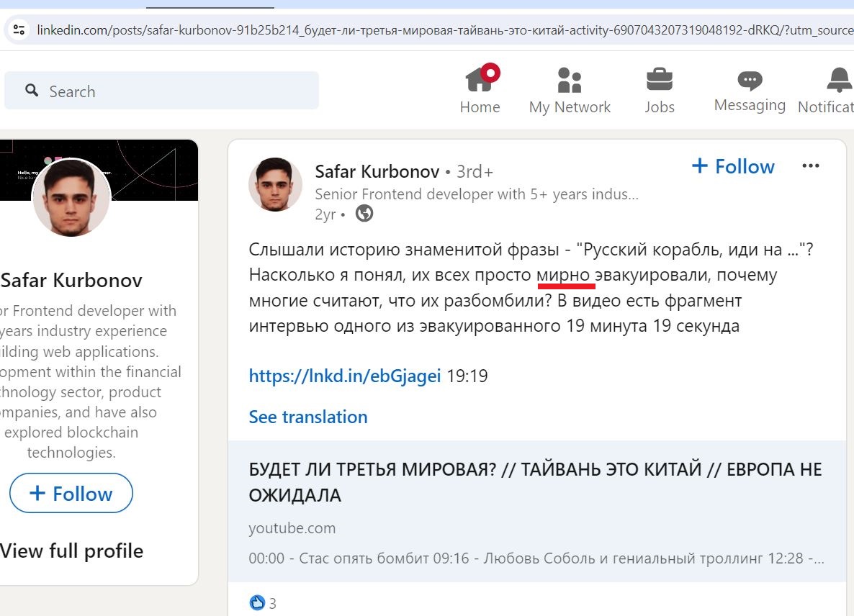Click the video description line starting 00:00

[536, 558]
